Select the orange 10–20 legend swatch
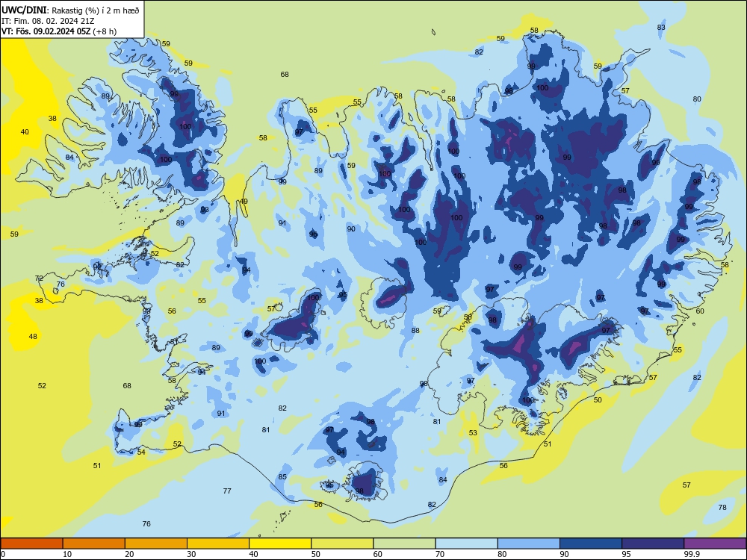Viewport: 747px width, 560px height. click(x=94, y=544)
